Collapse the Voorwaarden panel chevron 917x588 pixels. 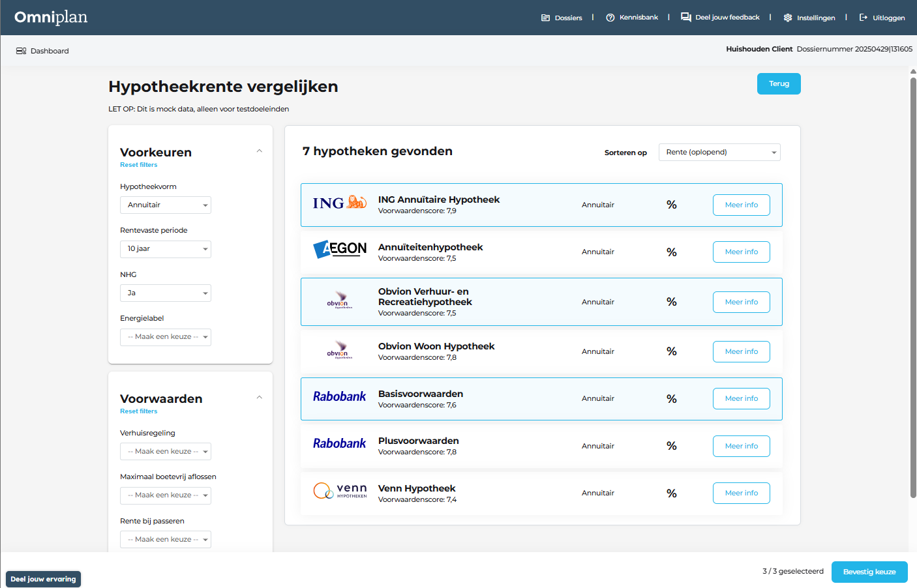[x=259, y=397]
